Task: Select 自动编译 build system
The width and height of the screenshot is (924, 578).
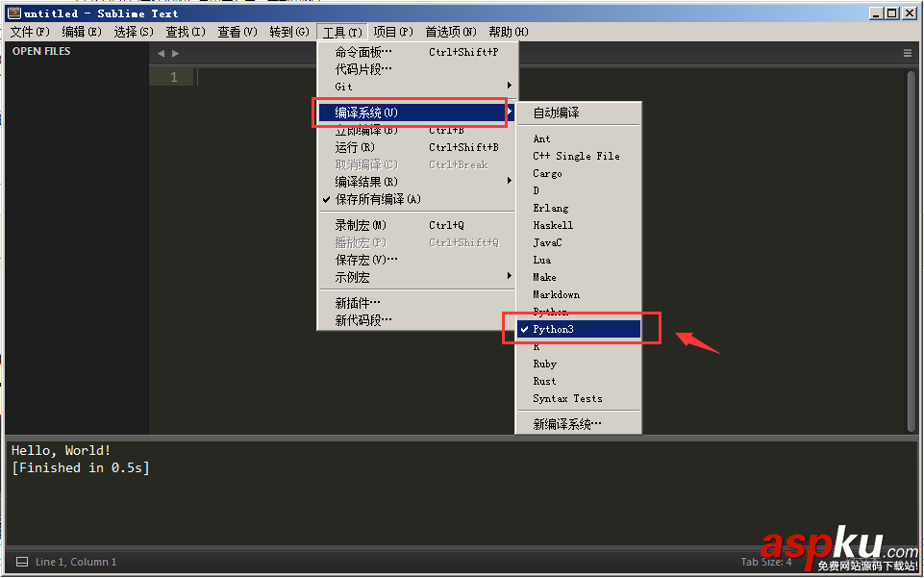Action: [x=579, y=113]
